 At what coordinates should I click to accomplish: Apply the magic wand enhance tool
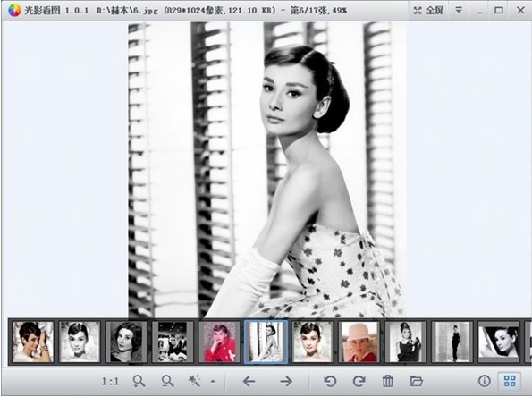194,382
